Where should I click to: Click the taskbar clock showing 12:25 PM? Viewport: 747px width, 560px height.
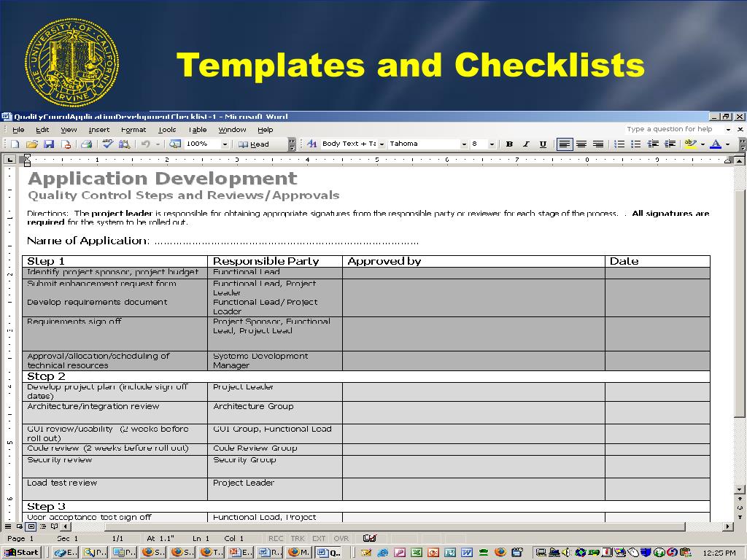click(x=719, y=553)
